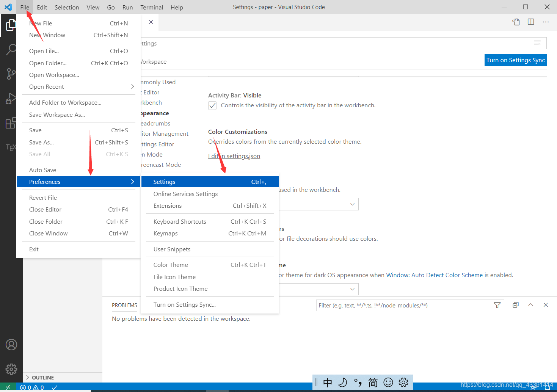Choose Keyboard Shortcuts from submenu
The width and height of the screenshot is (557, 392).
pos(210,221)
